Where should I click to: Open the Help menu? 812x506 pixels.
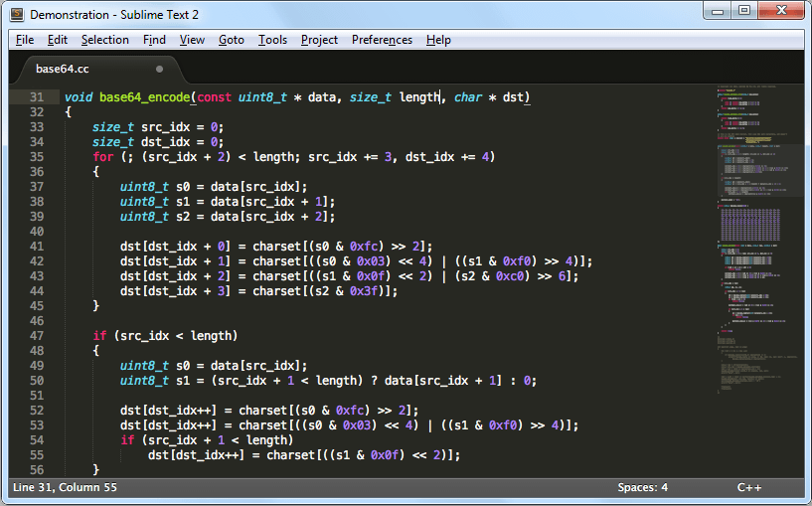pos(438,40)
